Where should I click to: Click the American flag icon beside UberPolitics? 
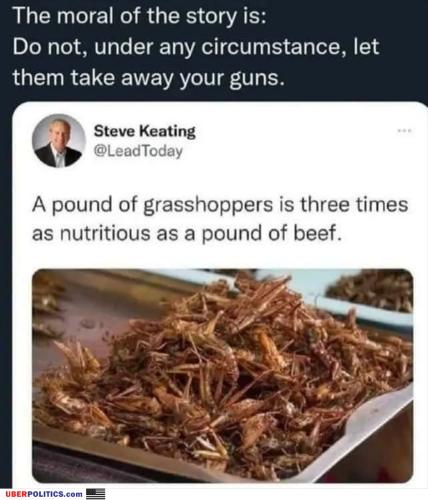pyautogui.click(x=96, y=493)
